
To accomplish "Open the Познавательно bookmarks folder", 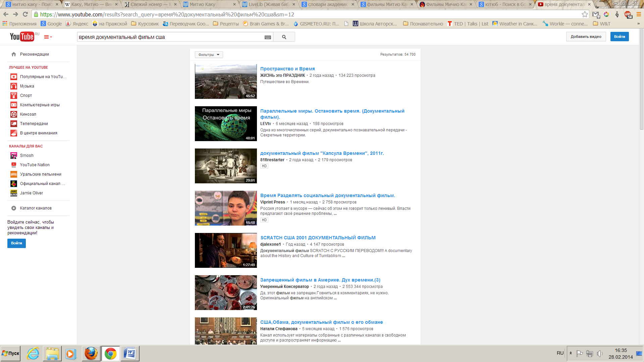I will click(423, 24).
